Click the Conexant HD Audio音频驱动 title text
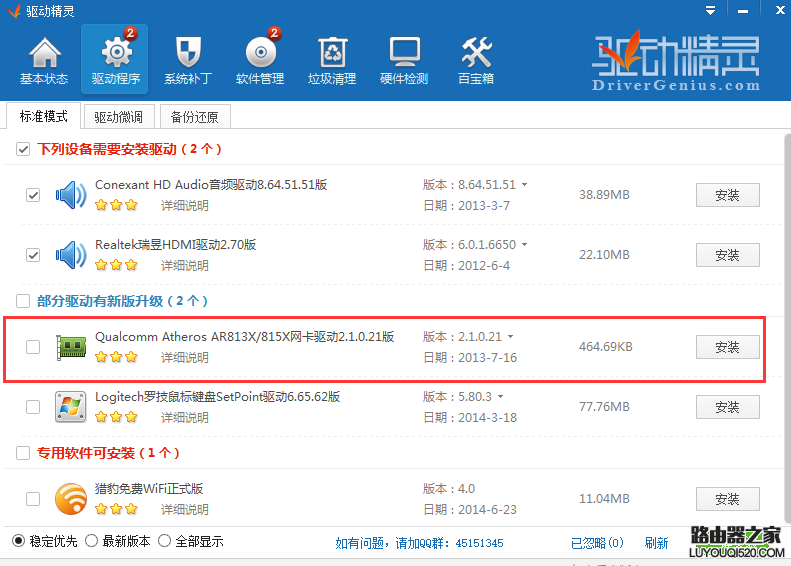This screenshot has width=791, height=566. click(x=211, y=185)
